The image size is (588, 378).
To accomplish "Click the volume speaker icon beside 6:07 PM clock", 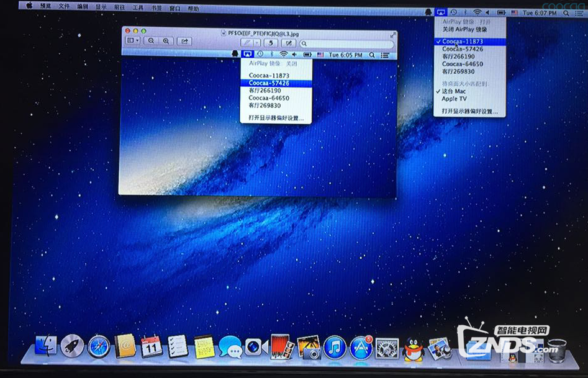I will click(x=489, y=12).
